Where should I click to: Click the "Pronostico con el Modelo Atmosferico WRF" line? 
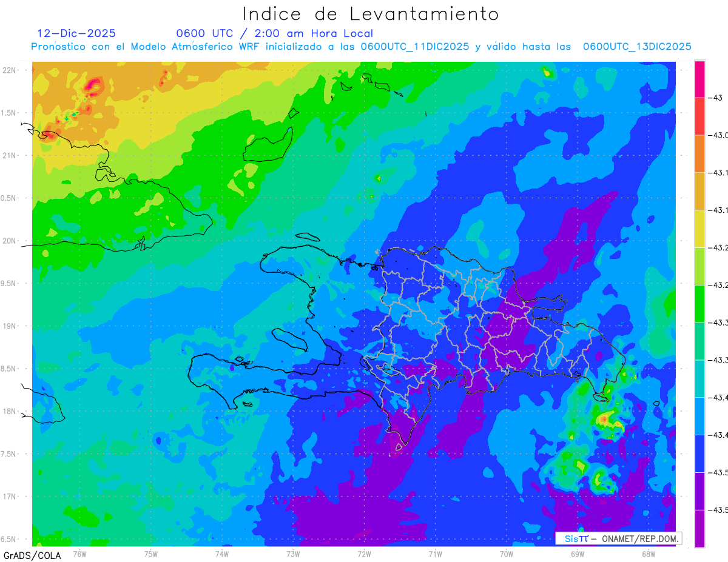tap(362, 47)
